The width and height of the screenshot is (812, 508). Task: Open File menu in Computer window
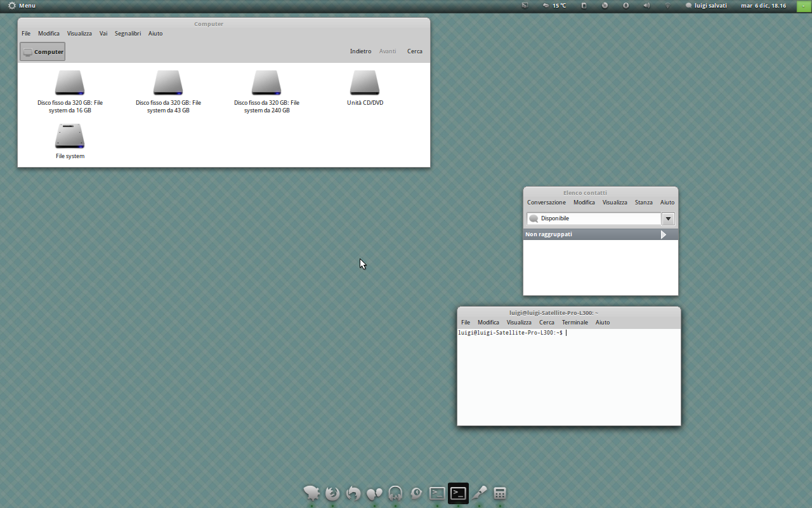click(x=26, y=34)
